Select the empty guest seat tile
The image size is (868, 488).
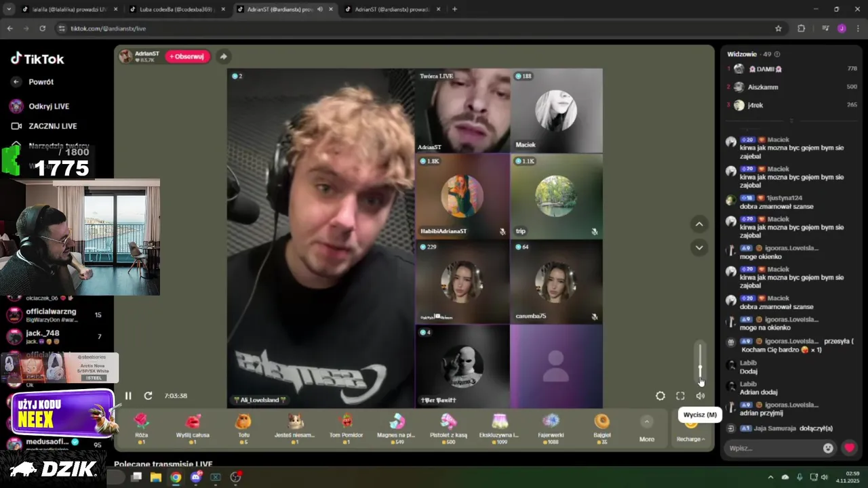pos(556,366)
